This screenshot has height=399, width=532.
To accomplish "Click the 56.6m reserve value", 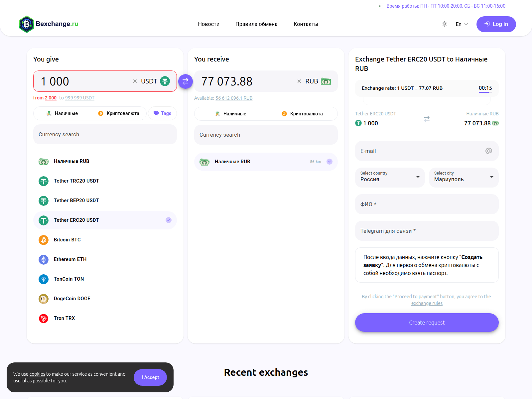I will (316, 162).
